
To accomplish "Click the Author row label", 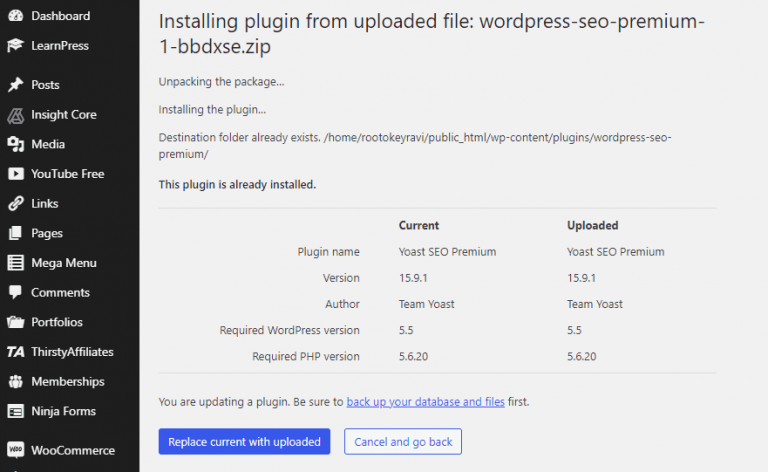I will (342, 304).
